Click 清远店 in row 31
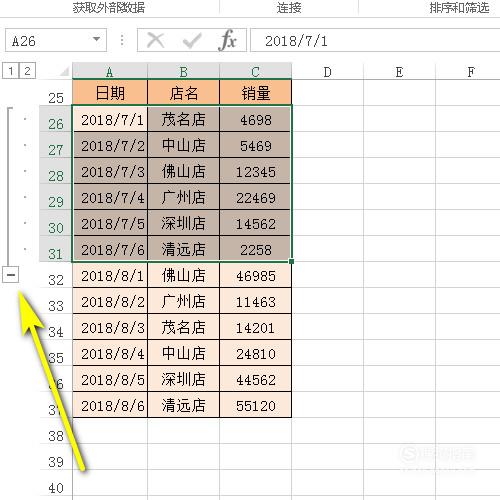The image size is (500, 500). click(183, 249)
